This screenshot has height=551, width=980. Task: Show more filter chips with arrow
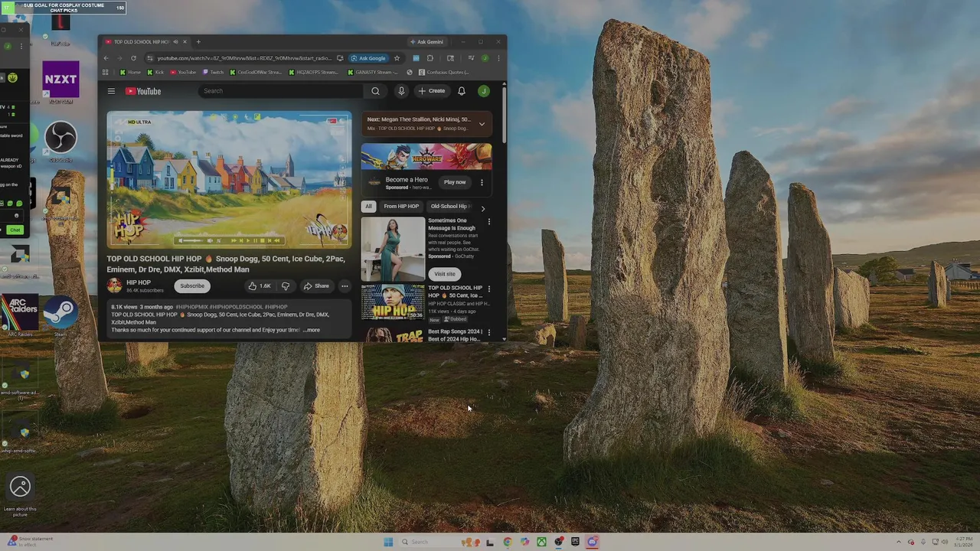(482, 208)
